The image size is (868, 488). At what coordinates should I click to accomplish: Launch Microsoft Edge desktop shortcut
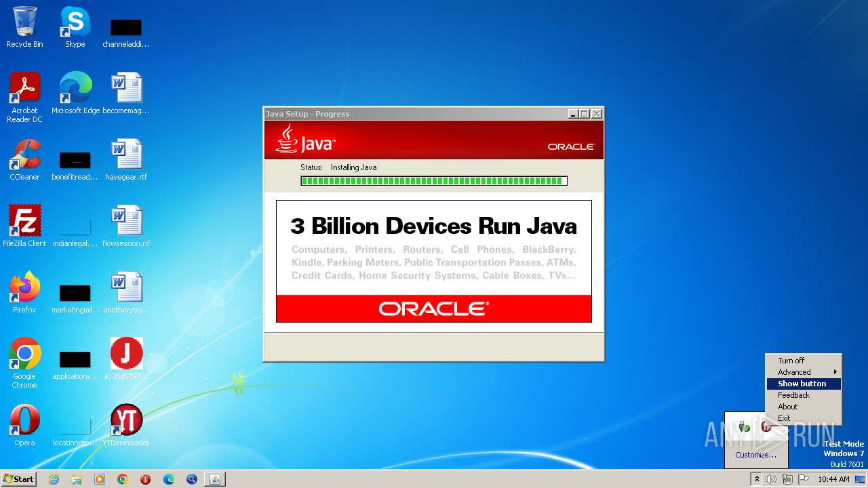click(x=75, y=93)
